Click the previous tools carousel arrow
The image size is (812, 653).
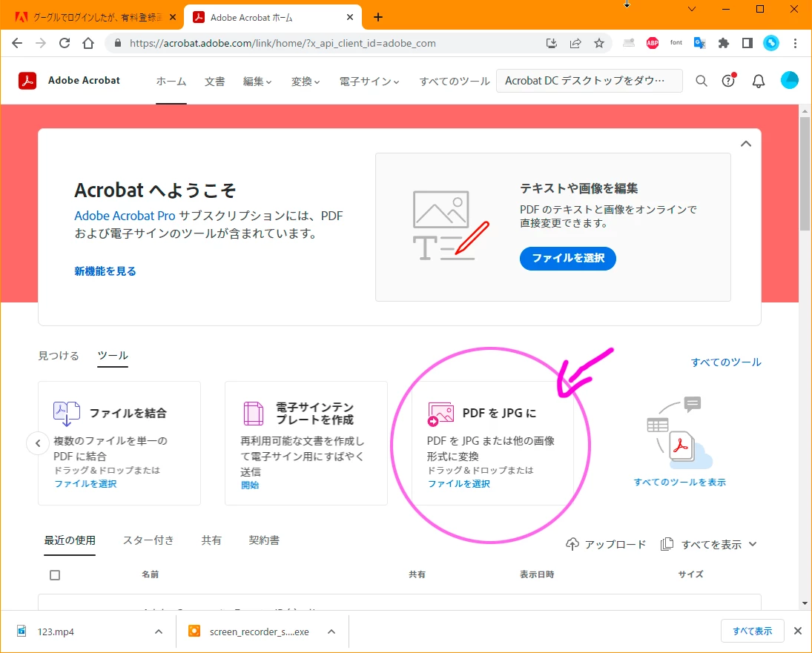click(x=38, y=443)
